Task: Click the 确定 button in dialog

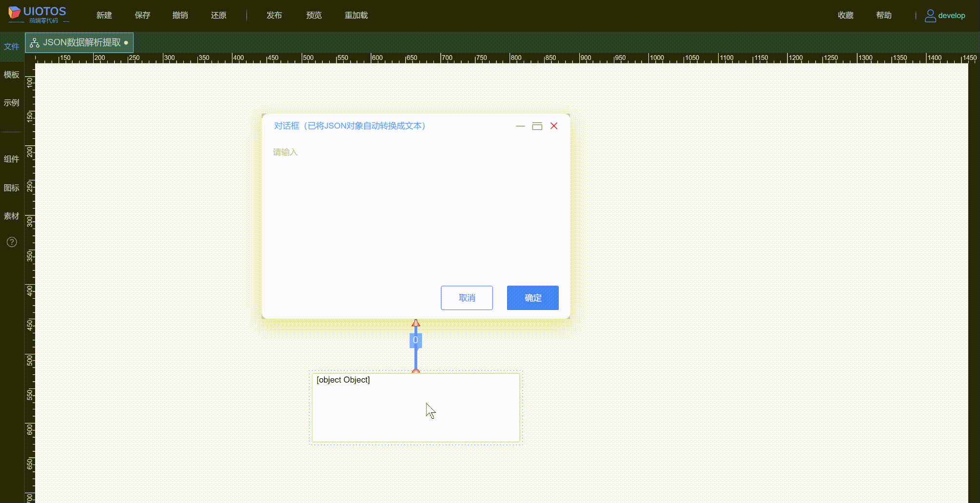Action: [x=533, y=298]
